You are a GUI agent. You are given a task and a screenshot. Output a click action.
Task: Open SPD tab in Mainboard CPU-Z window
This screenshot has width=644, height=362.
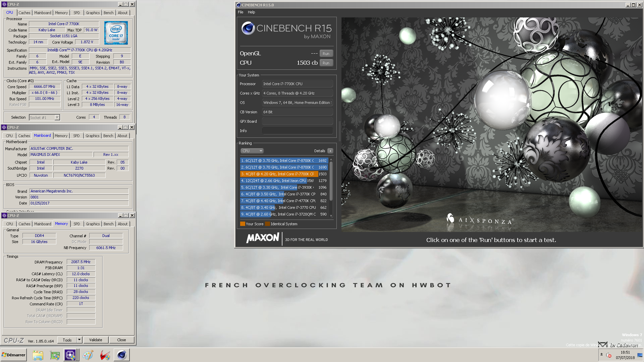coord(76,136)
